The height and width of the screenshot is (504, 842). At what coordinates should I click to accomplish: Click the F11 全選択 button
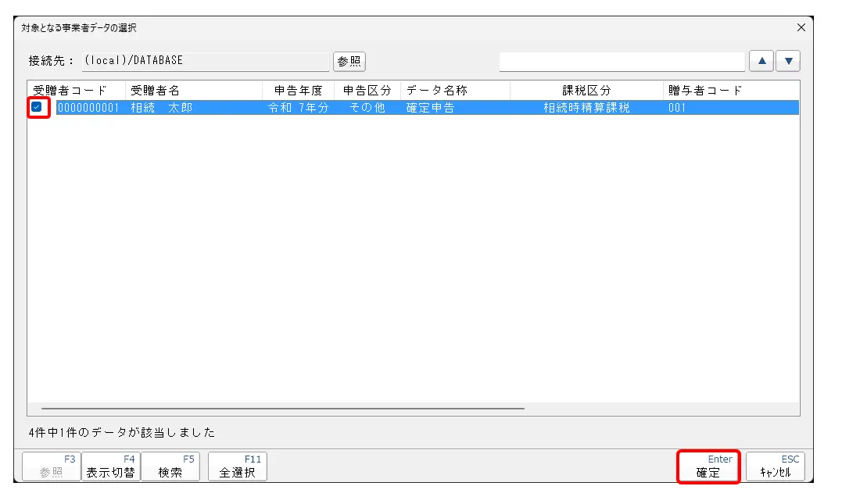237,466
